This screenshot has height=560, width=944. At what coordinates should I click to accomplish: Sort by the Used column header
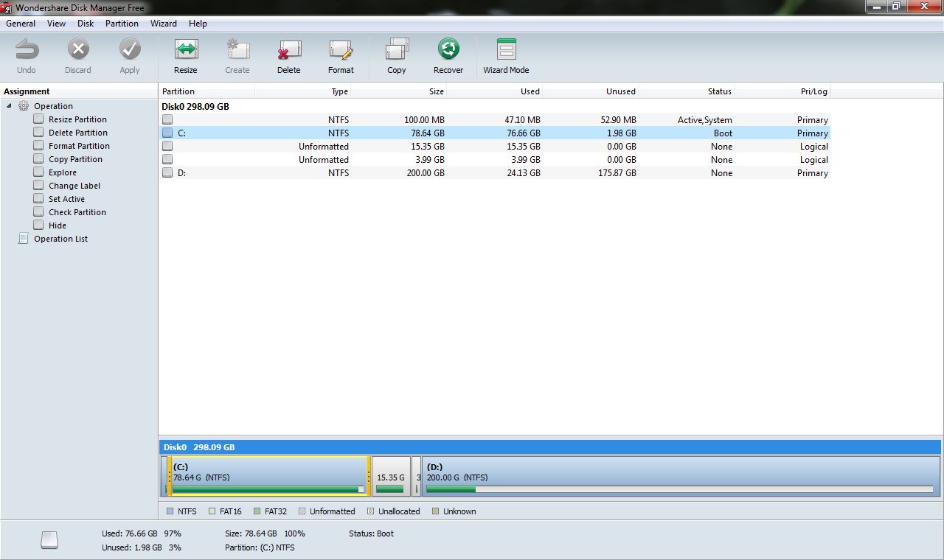point(495,91)
